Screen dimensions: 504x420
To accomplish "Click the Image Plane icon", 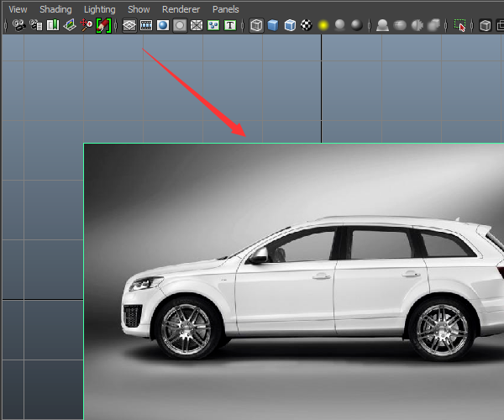I will pyautogui.click(x=70, y=26).
